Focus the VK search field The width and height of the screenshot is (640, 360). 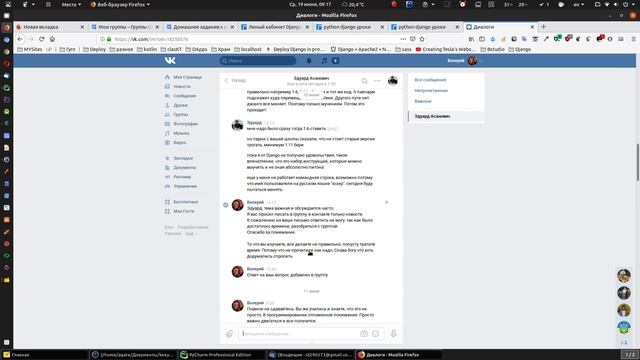pyautogui.click(x=258, y=61)
